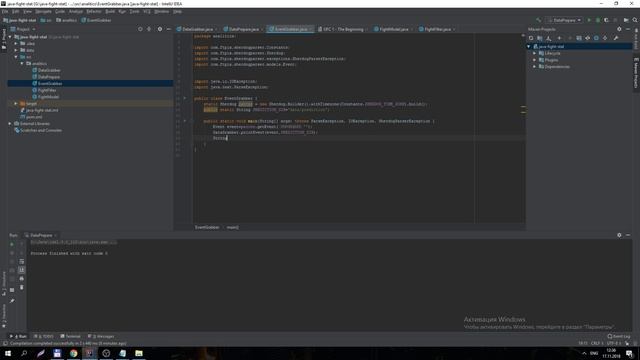Image resolution: width=640 pixels, height=360 pixels.
Task: Clear Run console with trash icon
Action: (x=22, y=287)
